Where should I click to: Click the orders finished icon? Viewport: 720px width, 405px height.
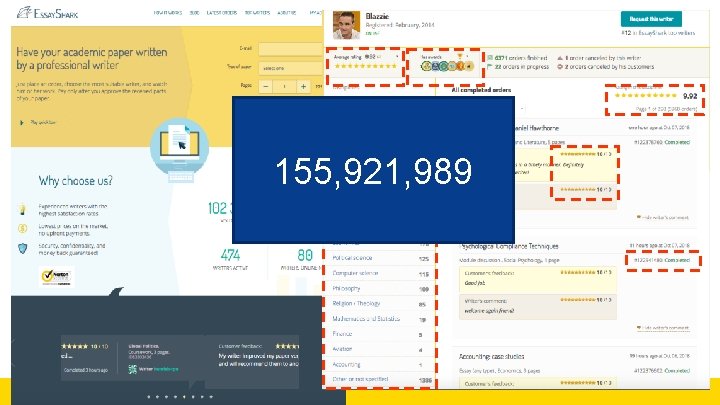pyautogui.click(x=490, y=58)
